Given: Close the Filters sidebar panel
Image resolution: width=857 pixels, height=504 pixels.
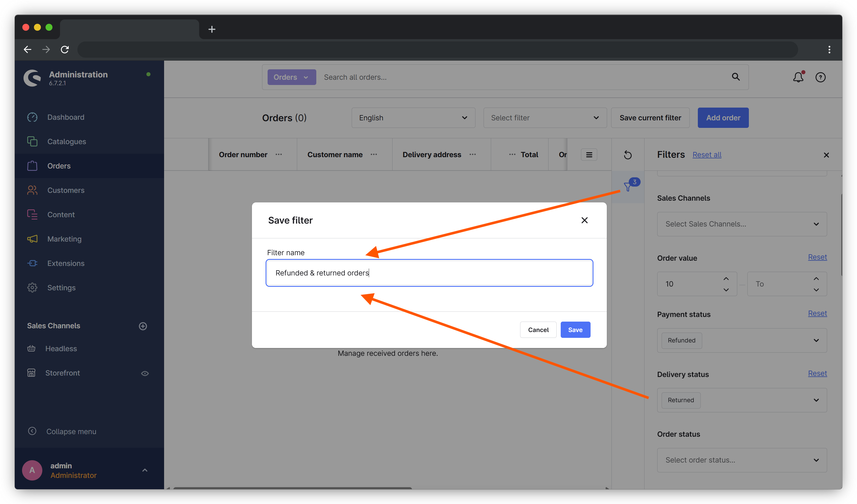Looking at the screenshot, I should (826, 155).
